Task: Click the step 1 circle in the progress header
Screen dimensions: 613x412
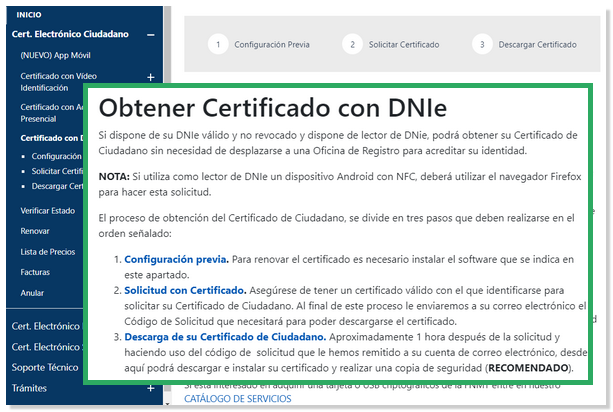Action: (217, 44)
